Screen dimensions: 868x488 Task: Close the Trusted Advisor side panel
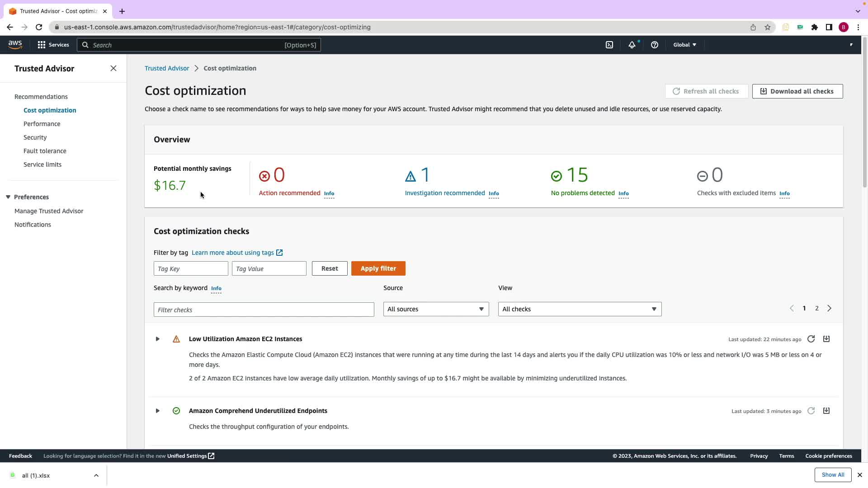click(113, 68)
